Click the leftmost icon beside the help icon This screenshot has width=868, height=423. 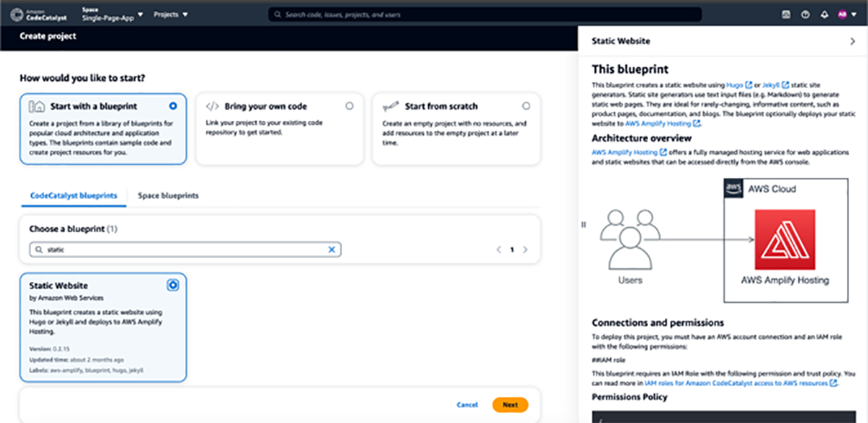tap(786, 14)
